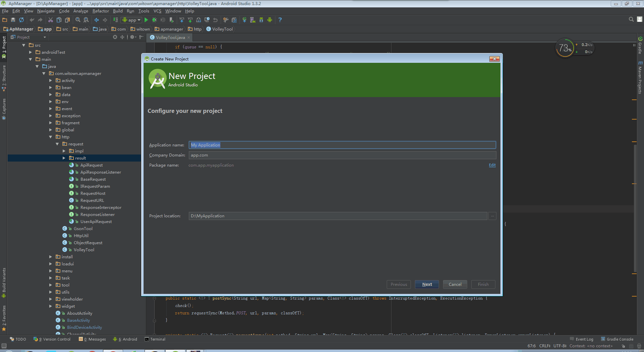This screenshot has height=352, width=644.
Task: Open the app run configuration dropdown
Action: pos(131,20)
